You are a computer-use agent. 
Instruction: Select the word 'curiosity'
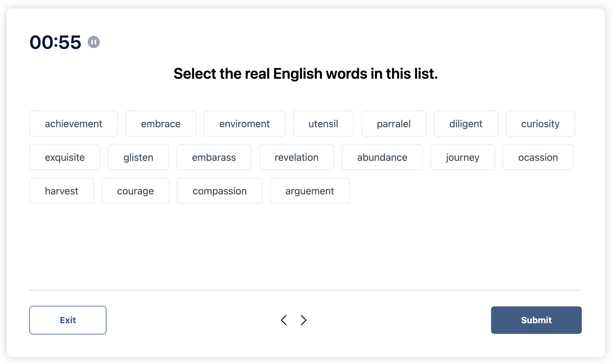click(x=540, y=124)
